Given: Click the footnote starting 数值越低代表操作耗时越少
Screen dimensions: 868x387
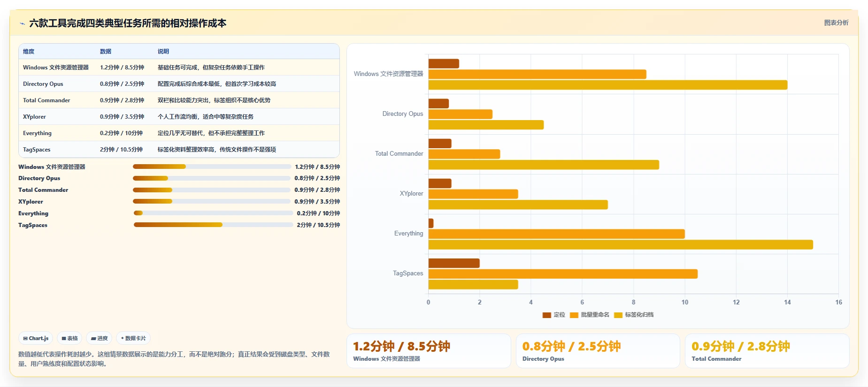Looking at the screenshot, I should click(x=174, y=359).
